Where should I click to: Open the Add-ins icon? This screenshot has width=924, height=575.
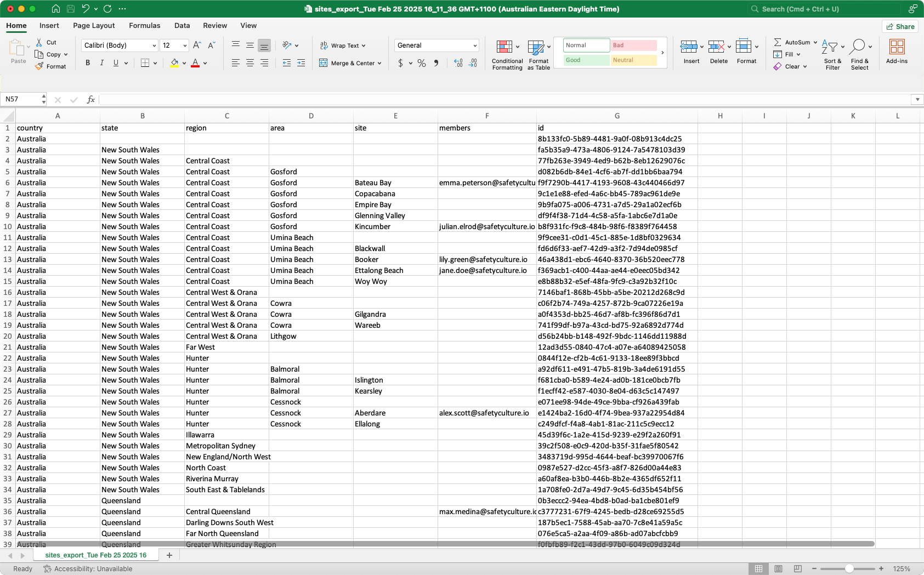[897, 47]
